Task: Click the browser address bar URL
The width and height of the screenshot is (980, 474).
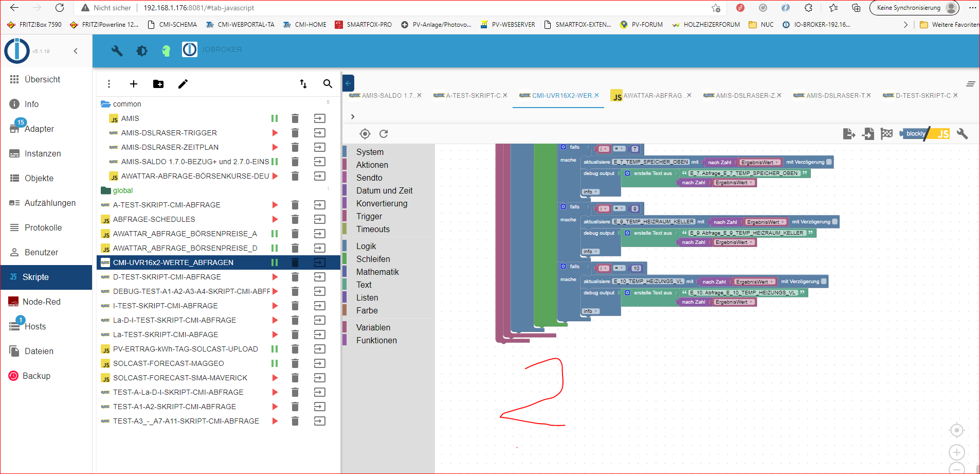Action: pos(199,8)
